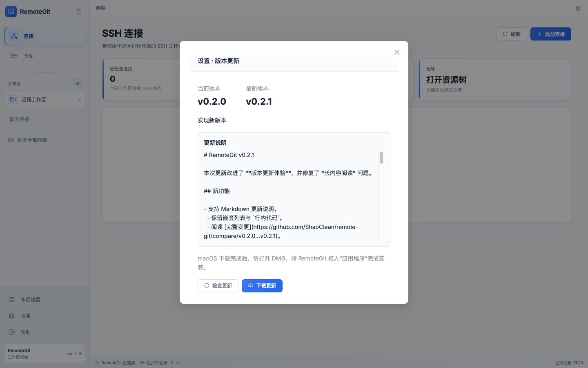The width and height of the screenshot is (588, 368).
Task: Expand the status bar chevron up arrow
Action: 178,363
